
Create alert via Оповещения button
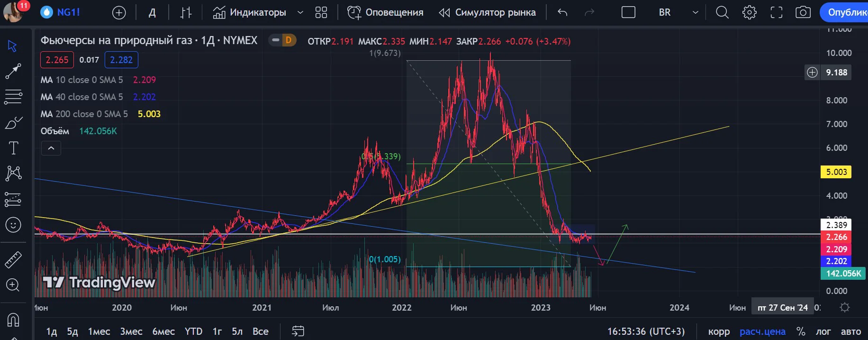point(385,13)
